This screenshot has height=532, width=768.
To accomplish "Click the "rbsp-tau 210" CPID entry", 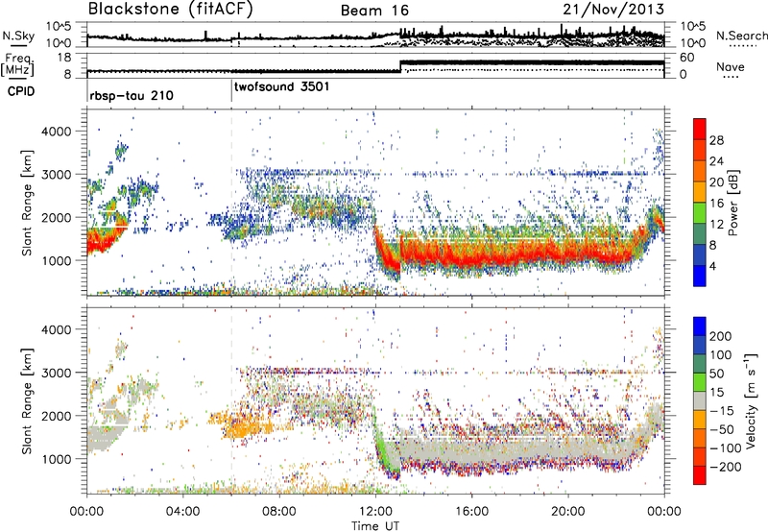I will click(x=132, y=95).
